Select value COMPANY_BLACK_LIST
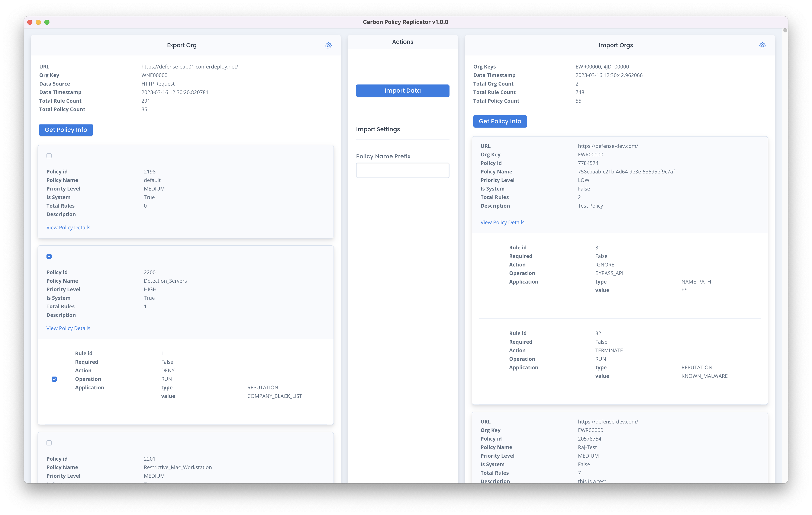Screen dimensions: 812x515 (274, 396)
